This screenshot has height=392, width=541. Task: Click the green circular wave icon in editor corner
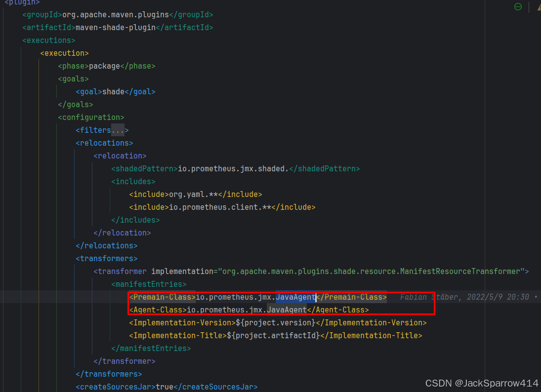[x=518, y=6]
